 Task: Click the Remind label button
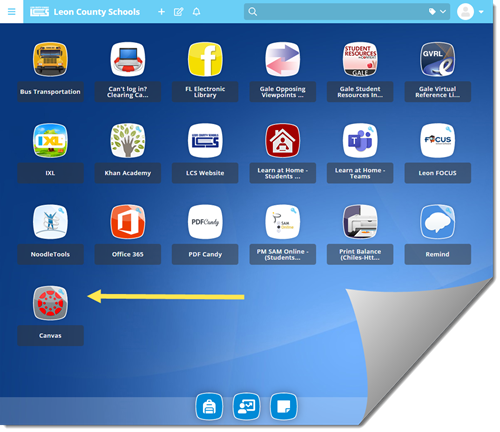(x=438, y=254)
